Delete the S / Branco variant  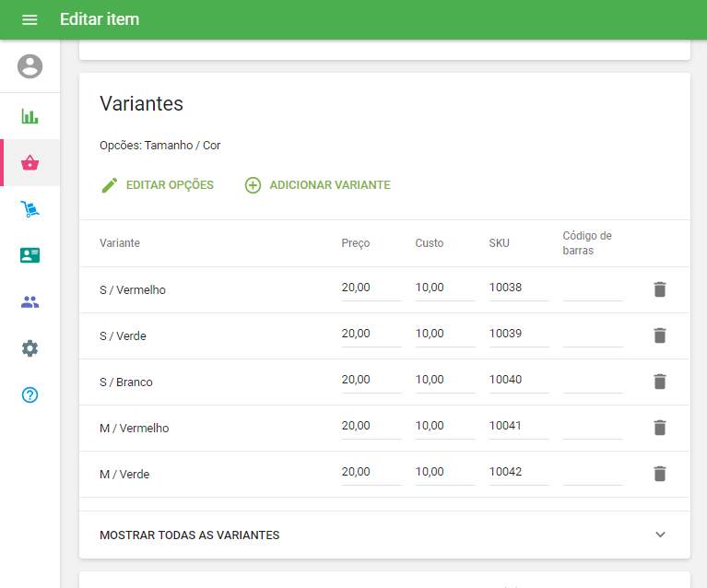click(x=660, y=382)
